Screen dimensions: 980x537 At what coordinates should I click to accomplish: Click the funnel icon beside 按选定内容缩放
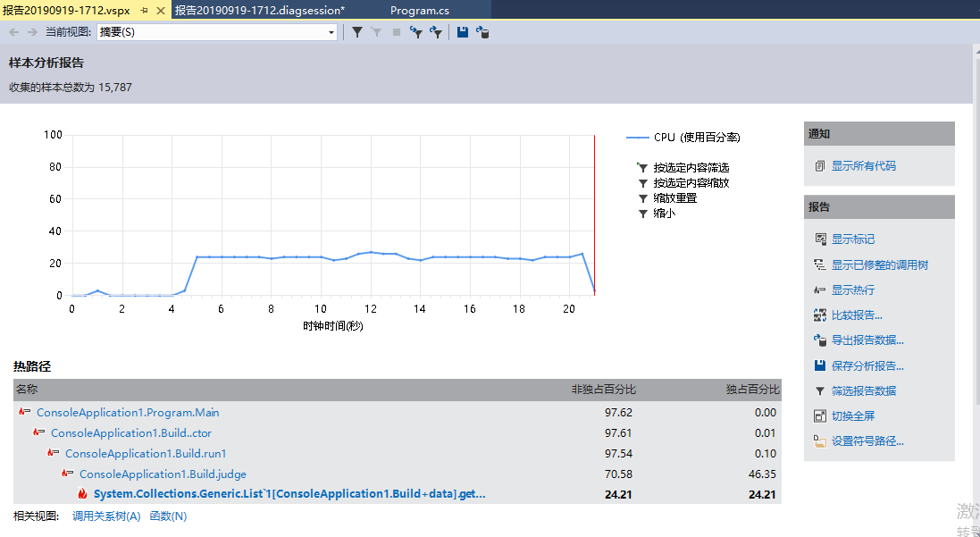[642, 183]
